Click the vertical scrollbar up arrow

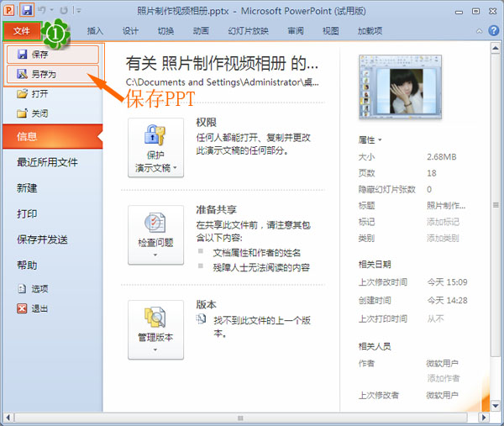496,49
